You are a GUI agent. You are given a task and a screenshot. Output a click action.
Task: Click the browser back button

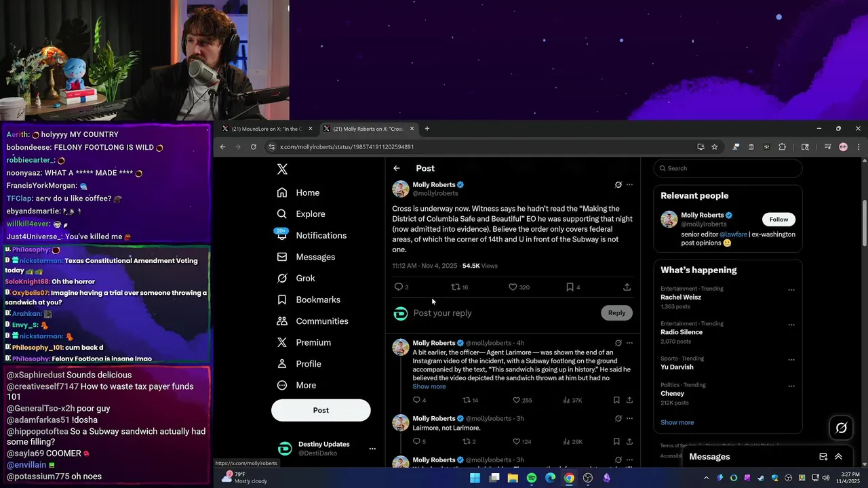point(222,146)
